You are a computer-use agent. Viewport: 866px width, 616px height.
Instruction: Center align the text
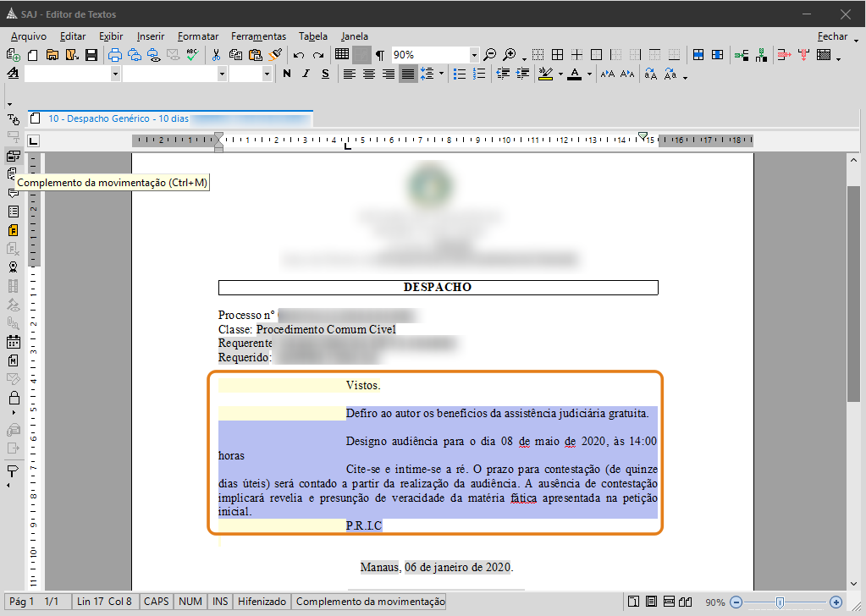369,74
